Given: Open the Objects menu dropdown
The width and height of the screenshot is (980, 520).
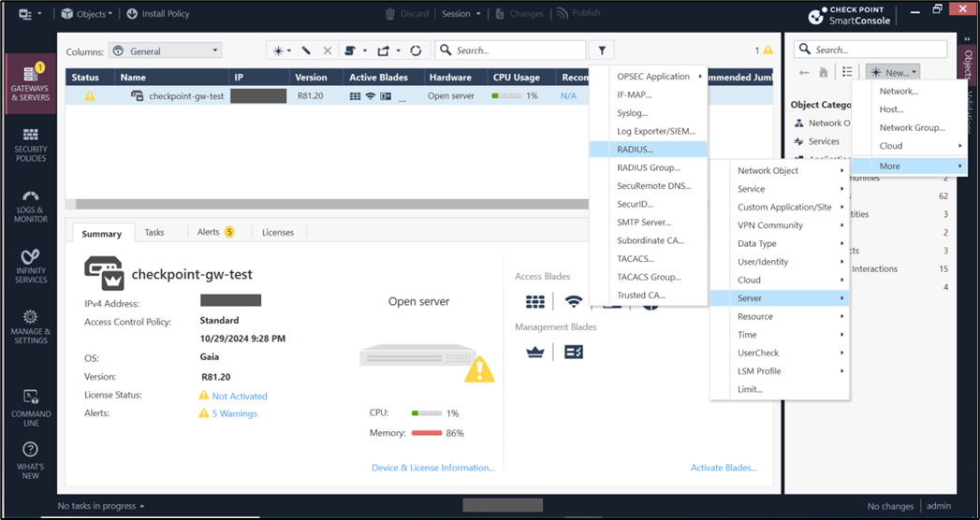Looking at the screenshot, I should (86, 14).
